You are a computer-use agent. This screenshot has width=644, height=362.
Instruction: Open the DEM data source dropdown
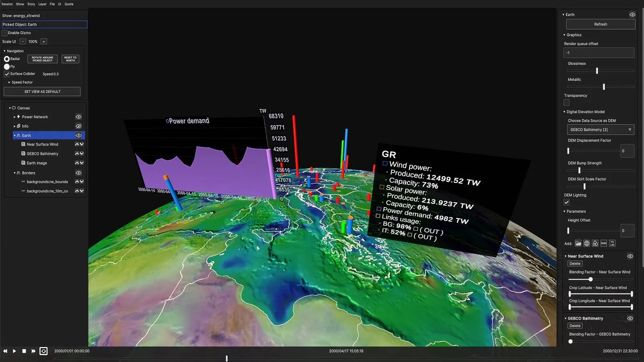tap(600, 130)
